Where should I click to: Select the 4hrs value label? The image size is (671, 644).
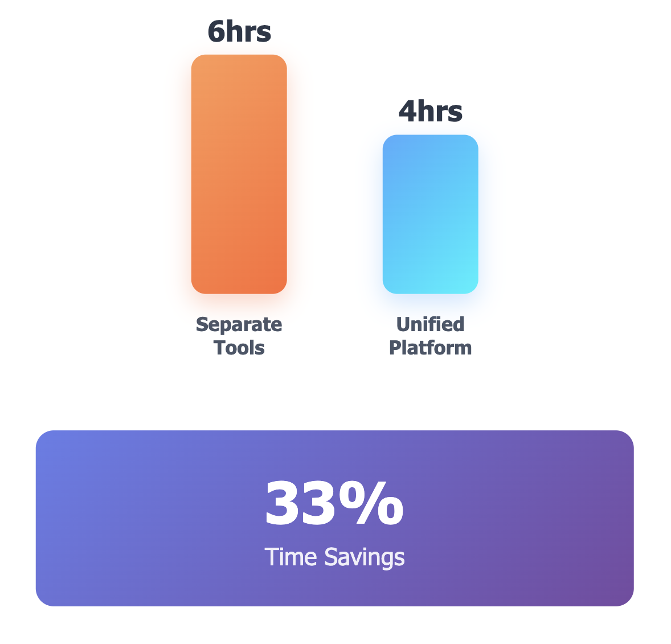click(431, 111)
